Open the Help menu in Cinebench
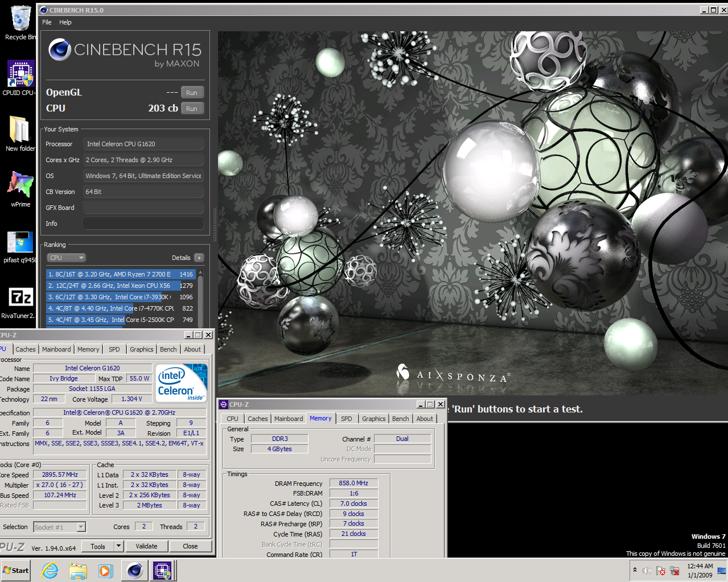The width and height of the screenshot is (728, 582). [x=65, y=22]
